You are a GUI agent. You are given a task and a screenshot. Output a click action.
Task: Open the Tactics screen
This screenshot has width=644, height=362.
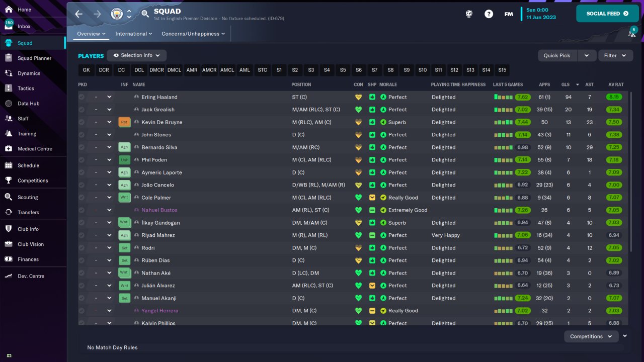pos(33,88)
